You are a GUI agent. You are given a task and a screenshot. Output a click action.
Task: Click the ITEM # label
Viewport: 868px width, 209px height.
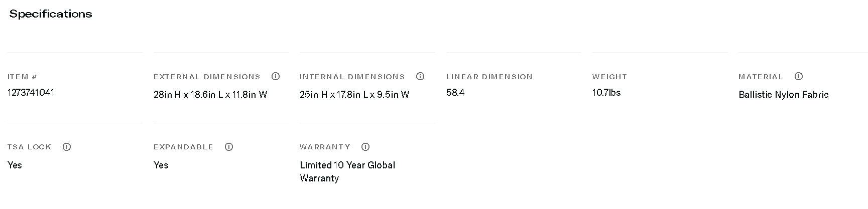tap(23, 77)
